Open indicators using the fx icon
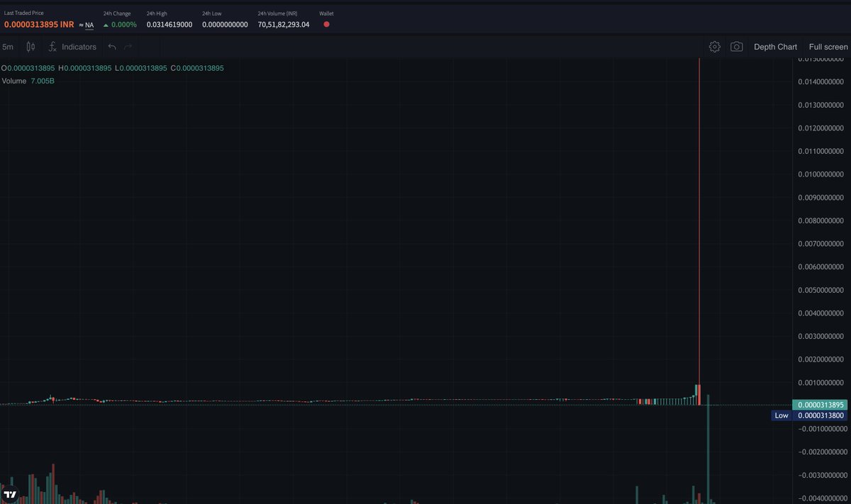Image resolution: width=851 pixels, height=504 pixels. point(52,46)
